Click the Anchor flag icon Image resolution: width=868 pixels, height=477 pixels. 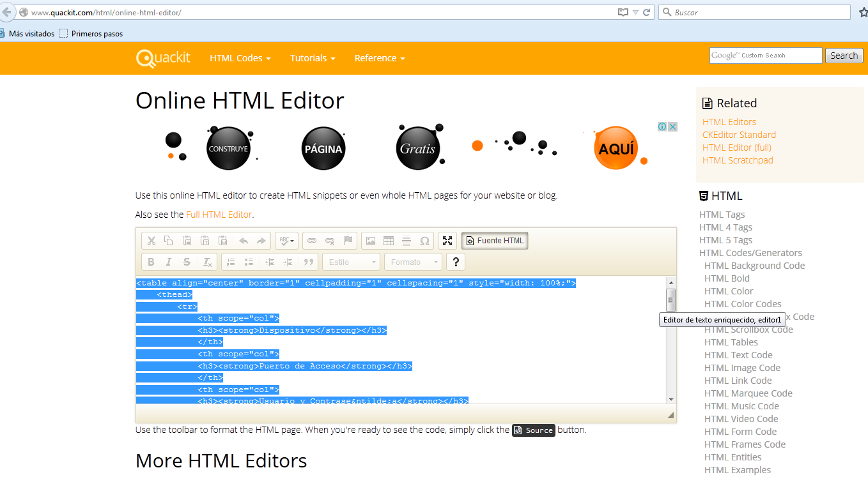click(348, 241)
